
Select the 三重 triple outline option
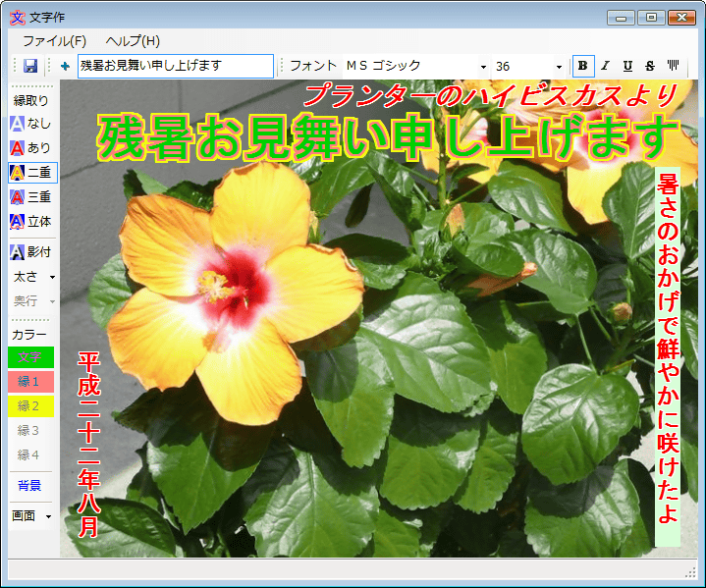pyautogui.click(x=31, y=196)
